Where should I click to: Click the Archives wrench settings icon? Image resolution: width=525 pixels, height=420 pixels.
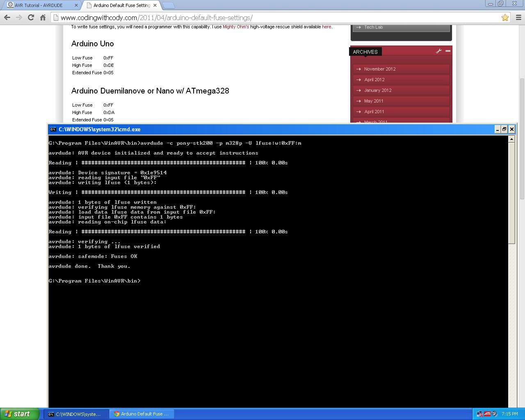[439, 51]
